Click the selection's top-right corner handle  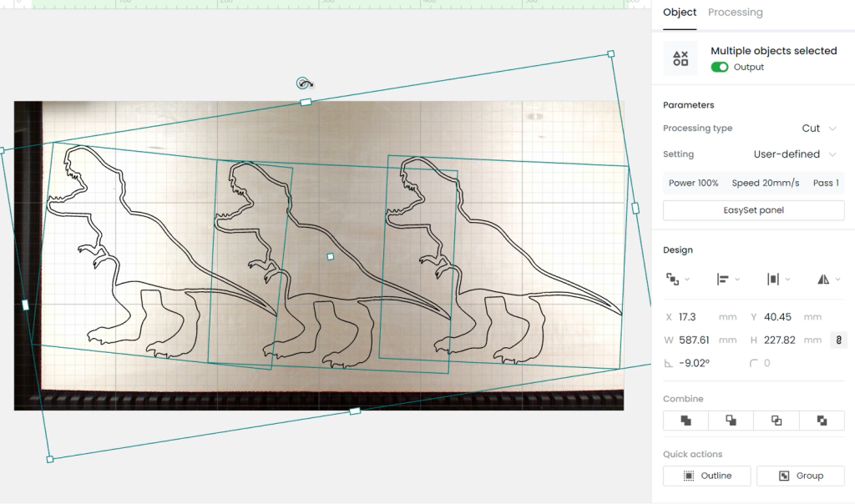tap(610, 54)
